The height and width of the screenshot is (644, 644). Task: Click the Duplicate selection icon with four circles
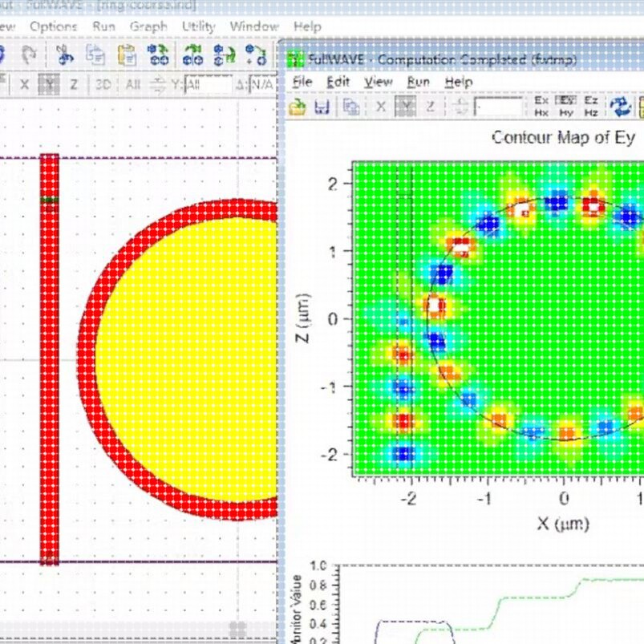158,55
